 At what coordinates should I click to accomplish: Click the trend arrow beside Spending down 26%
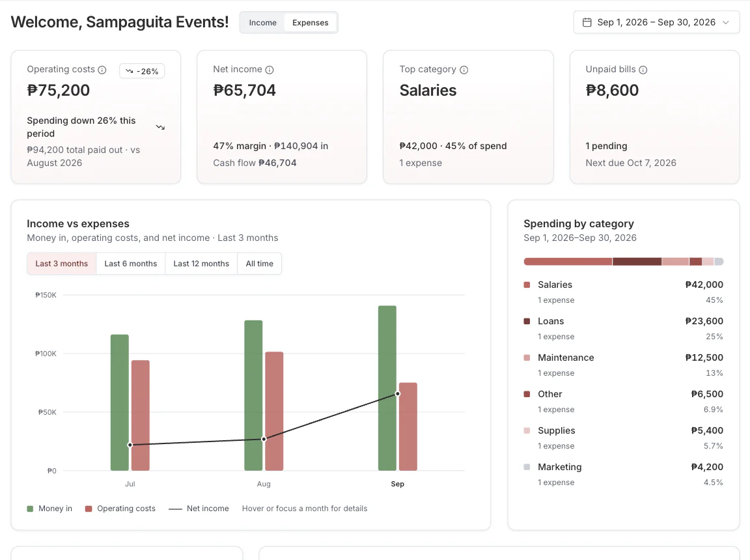point(160,127)
